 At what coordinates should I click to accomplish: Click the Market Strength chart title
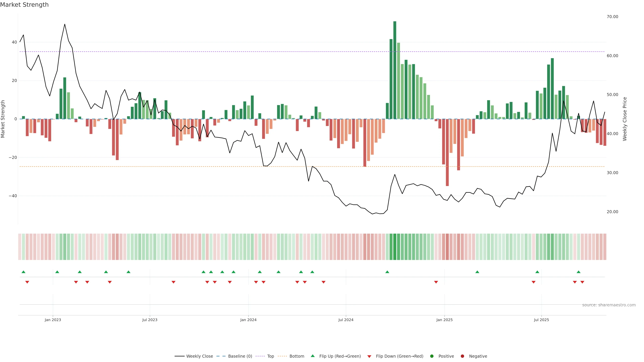(24, 5)
